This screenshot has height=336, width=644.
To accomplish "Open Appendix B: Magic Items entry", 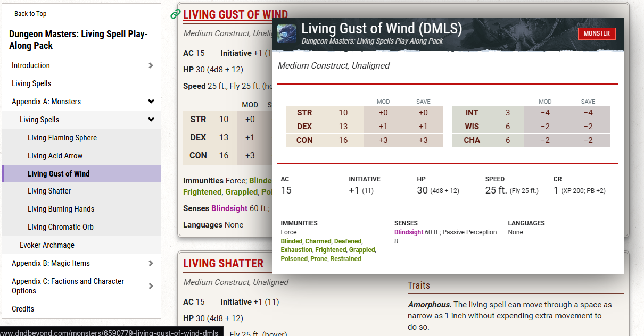I will (51, 263).
